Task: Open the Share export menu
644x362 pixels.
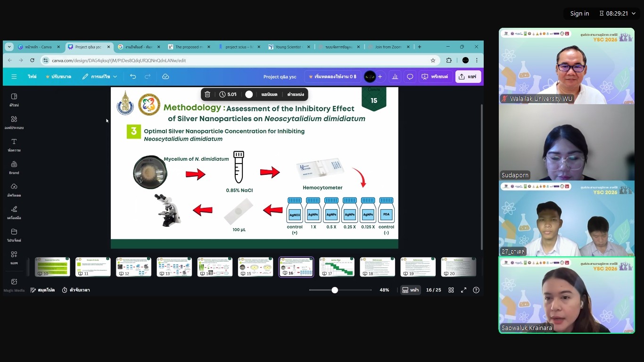Action: tap(468, 76)
